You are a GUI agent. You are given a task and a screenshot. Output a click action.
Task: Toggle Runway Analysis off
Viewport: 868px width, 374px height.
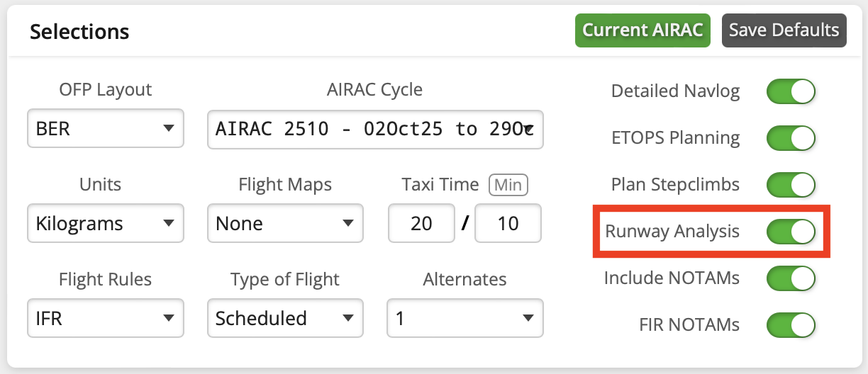[x=791, y=232]
